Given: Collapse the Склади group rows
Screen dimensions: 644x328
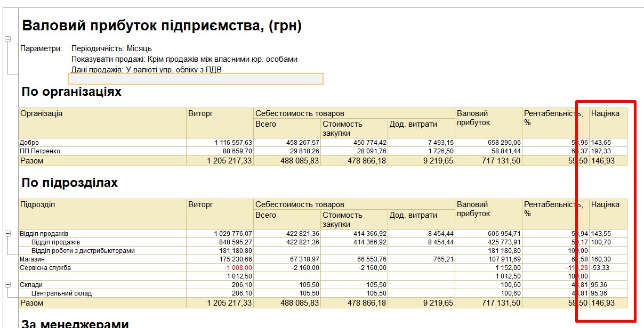Looking at the screenshot, I should pyautogui.click(x=7, y=284).
